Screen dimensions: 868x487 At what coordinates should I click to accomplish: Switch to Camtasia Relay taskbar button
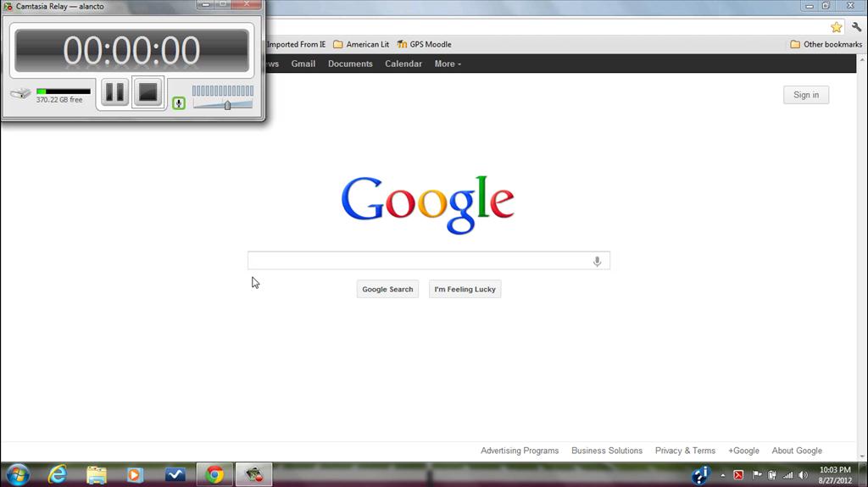click(254, 475)
